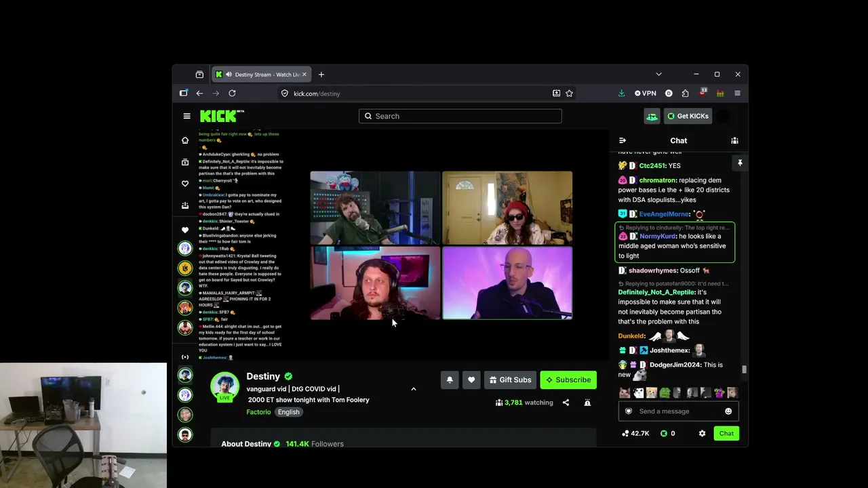Click the purple-background video feed in the stream
Viewport: 868px width, 488px height.
click(x=507, y=283)
